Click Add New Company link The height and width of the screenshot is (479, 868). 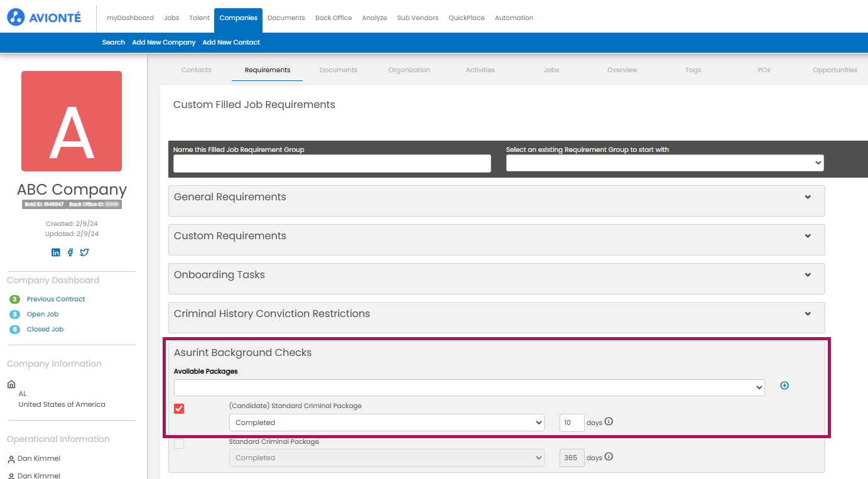tap(164, 42)
